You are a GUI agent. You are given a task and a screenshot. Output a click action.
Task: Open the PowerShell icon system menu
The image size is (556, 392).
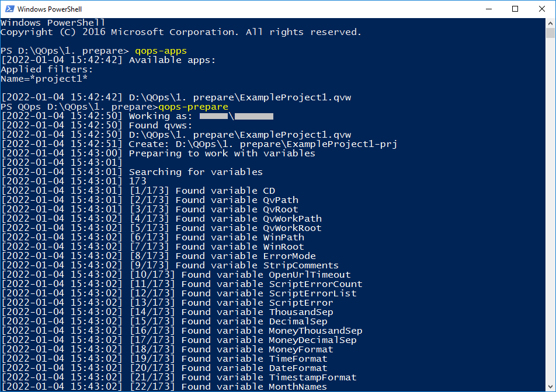tap(9, 9)
